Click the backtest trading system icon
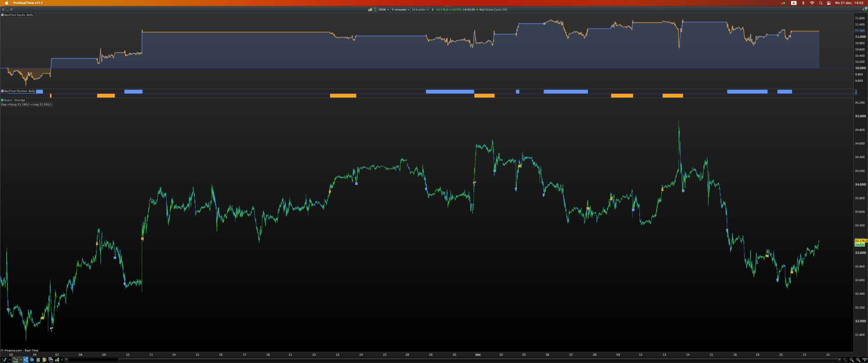Viewport: 868px width, 363px height. pyautogui.click(x=57, y=360)
